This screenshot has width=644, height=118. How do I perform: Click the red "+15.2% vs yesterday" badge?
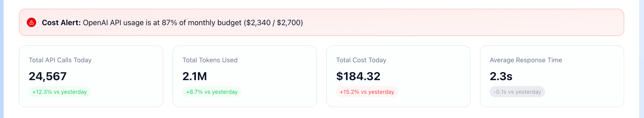point(367,92)
